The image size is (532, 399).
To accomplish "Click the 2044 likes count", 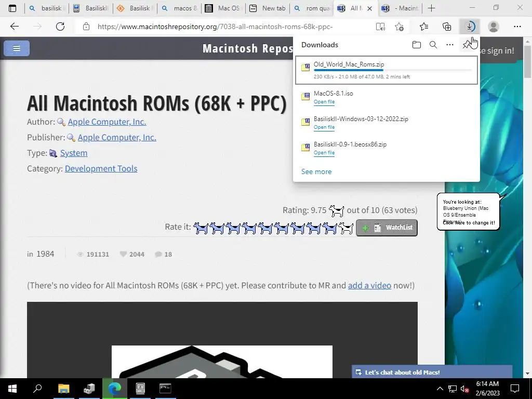I will (132, 254).
